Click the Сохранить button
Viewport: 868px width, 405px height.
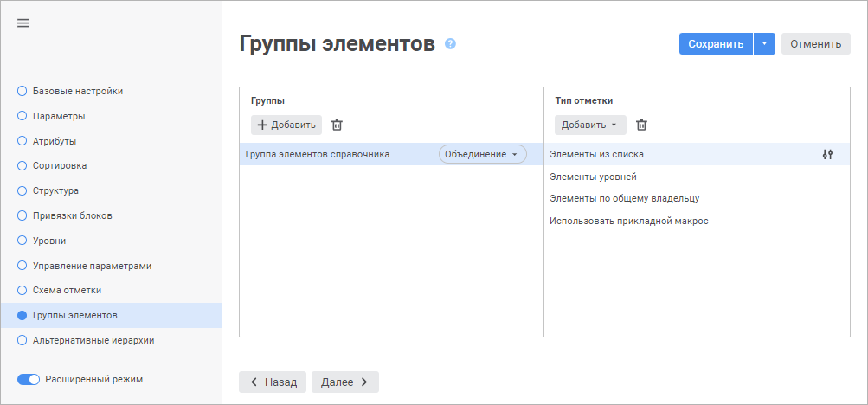[715, 44]
